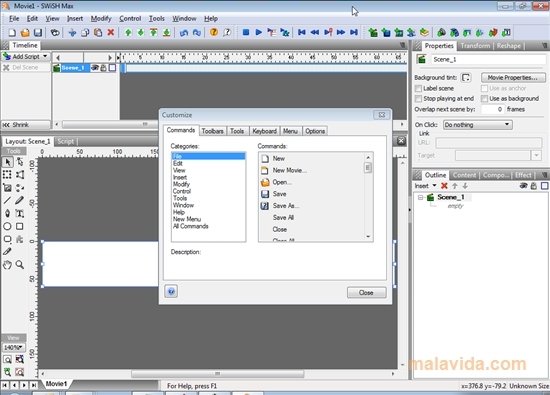The image size is (550, 395).
Task: Click the help icon in Customize dialog
Action: pyautogui.click(x=171, y=292)
